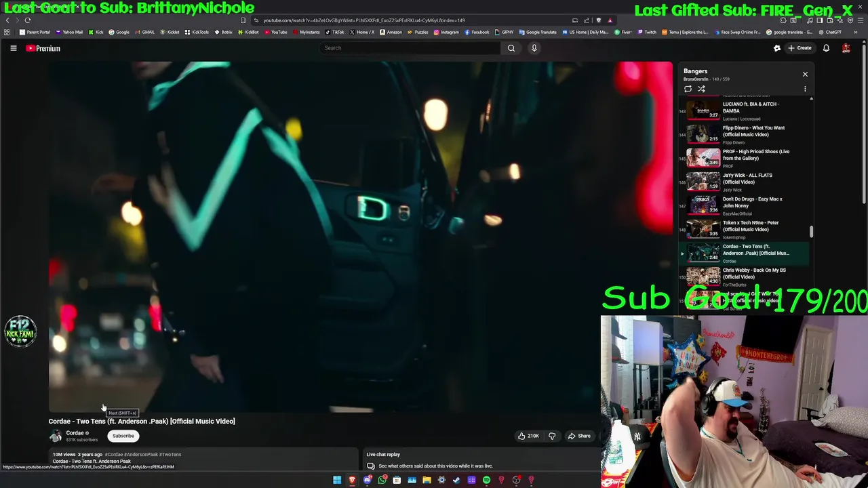
Task: Open the ChatGPT bookmark
Action: pyautogui.click(x=830, y=32)
